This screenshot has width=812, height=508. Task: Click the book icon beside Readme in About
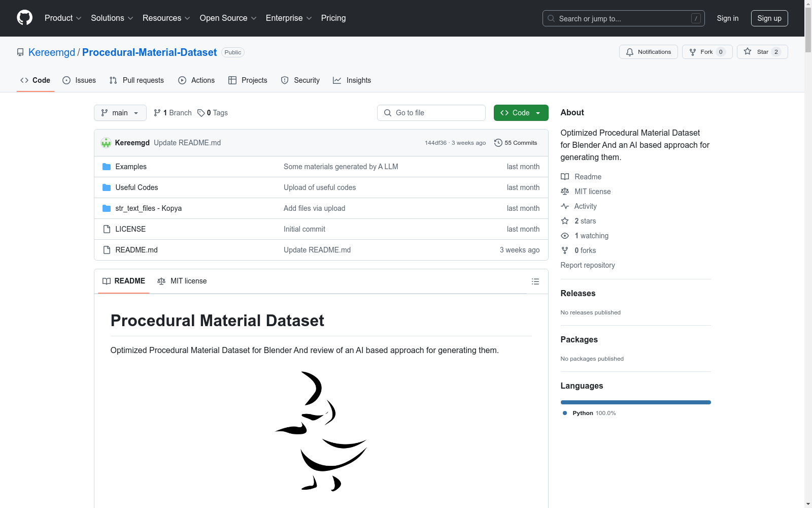point(565,177)
